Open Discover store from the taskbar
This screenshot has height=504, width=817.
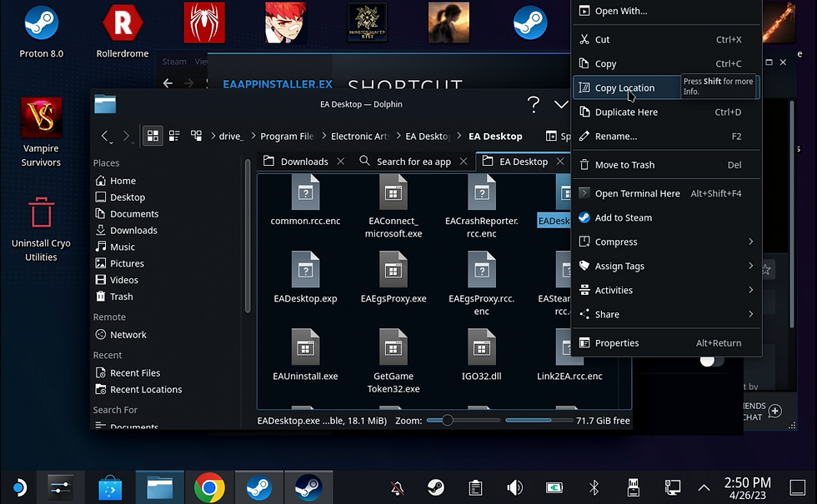point(110,488)
